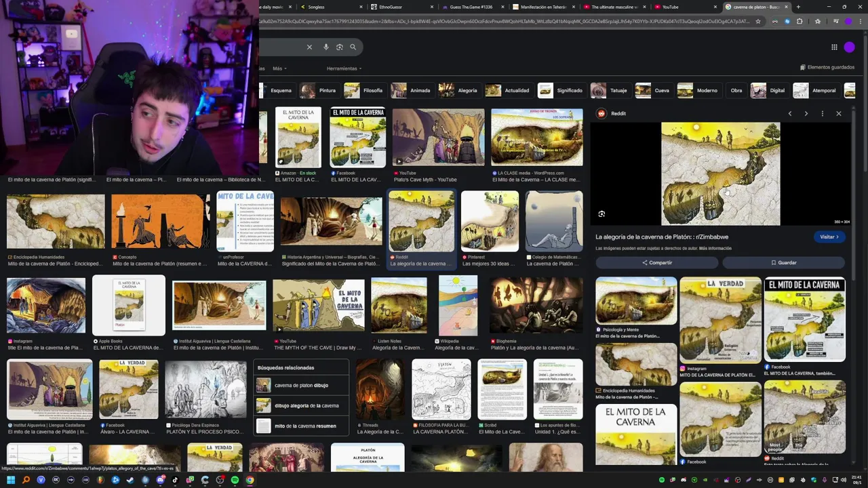Screen dimensions: 868x488
Task: Go to previous image in preview panel
Action: point(790,113)
